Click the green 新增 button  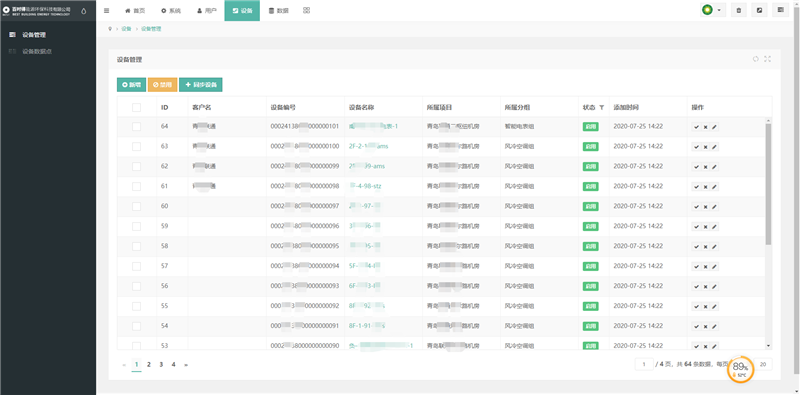(132, 85)
